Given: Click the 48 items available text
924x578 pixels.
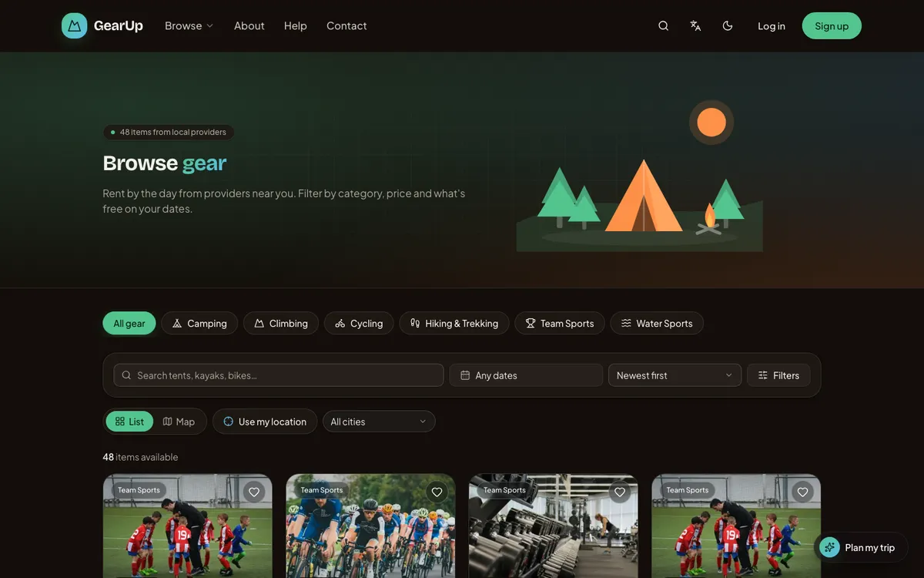Looking at the screenshot, I should (140, 457).
